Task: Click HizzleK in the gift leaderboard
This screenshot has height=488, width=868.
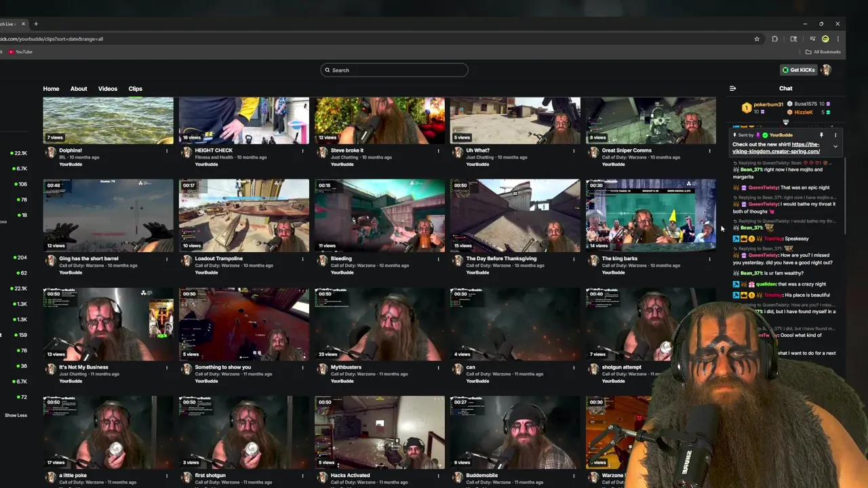Action: (804, 113)
